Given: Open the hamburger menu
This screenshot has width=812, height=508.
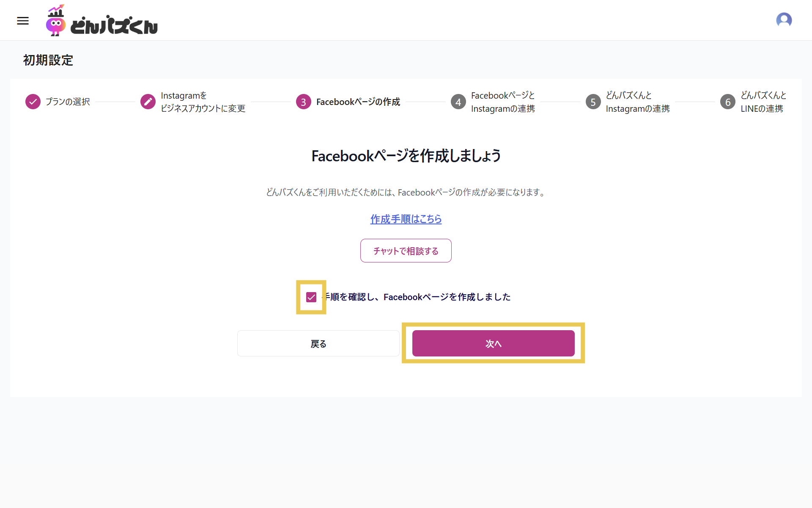Looking at the screenshot, I should [23, 21].
